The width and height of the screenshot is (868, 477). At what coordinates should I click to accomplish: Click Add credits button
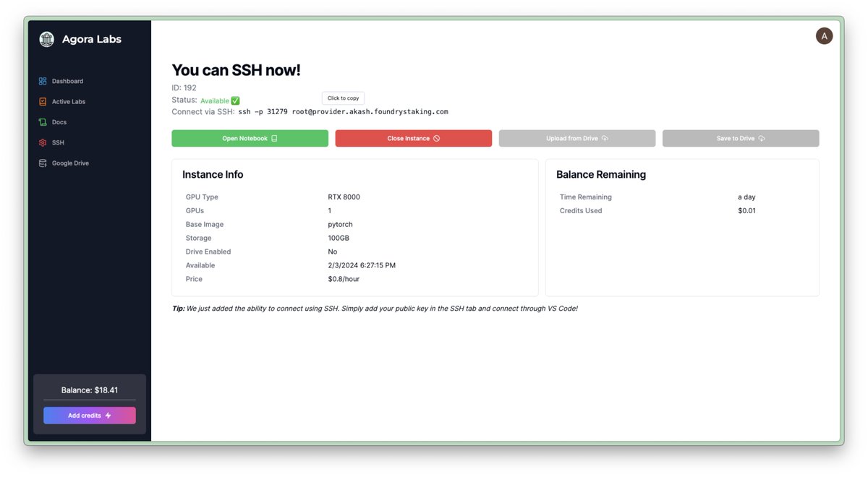pos(89,415)
